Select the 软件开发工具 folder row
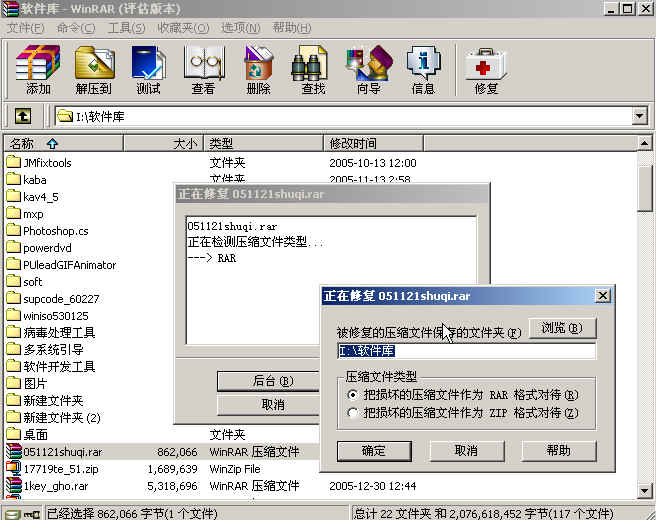 [59, 366]
